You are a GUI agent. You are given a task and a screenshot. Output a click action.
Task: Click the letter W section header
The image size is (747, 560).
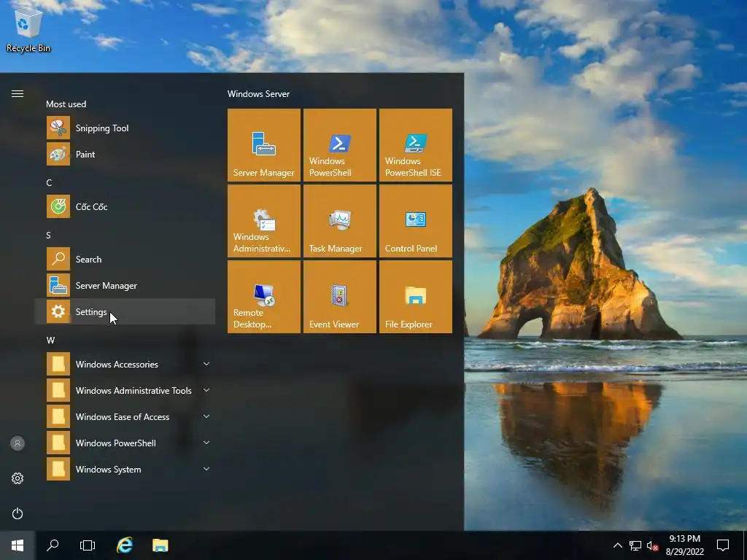click(x=50, y=340)
